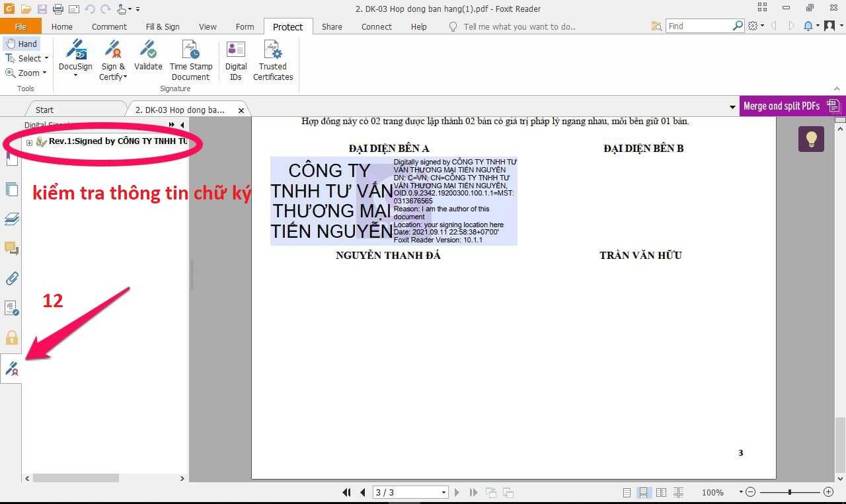Viewport: 846px width, 504px height.
Task: Switch to the Home ribbon tab
Action: [x=62, y=26]
